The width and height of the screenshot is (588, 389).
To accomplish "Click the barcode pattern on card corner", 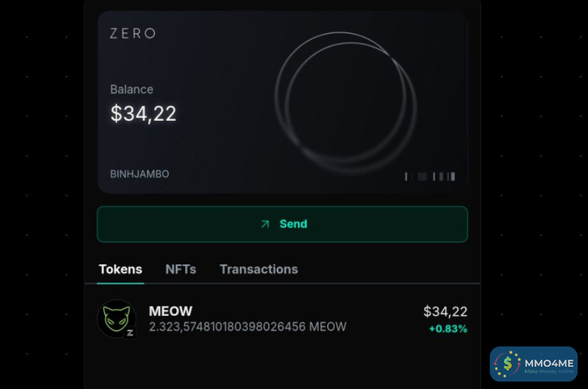I will pyautogui.click(x=430, y=176).
